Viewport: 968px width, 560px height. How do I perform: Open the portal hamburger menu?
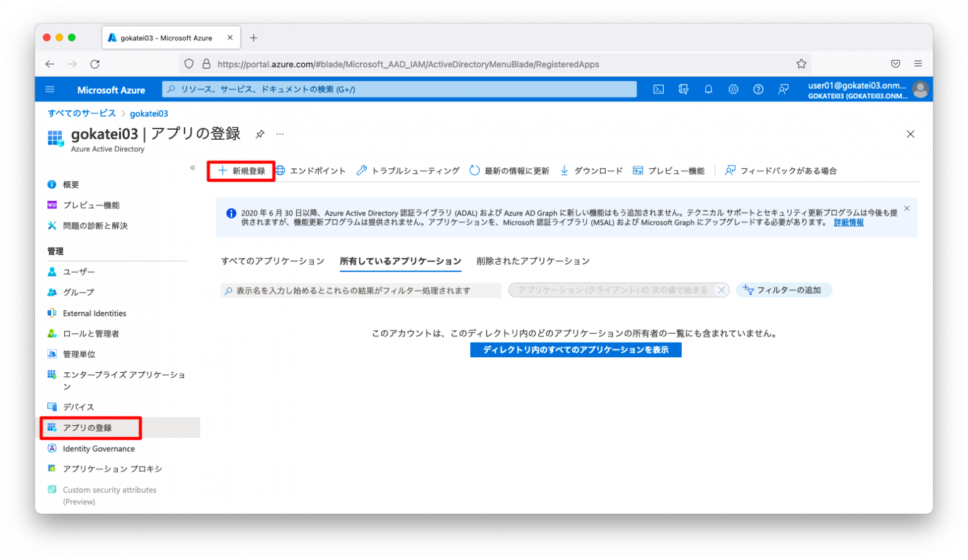50,89
